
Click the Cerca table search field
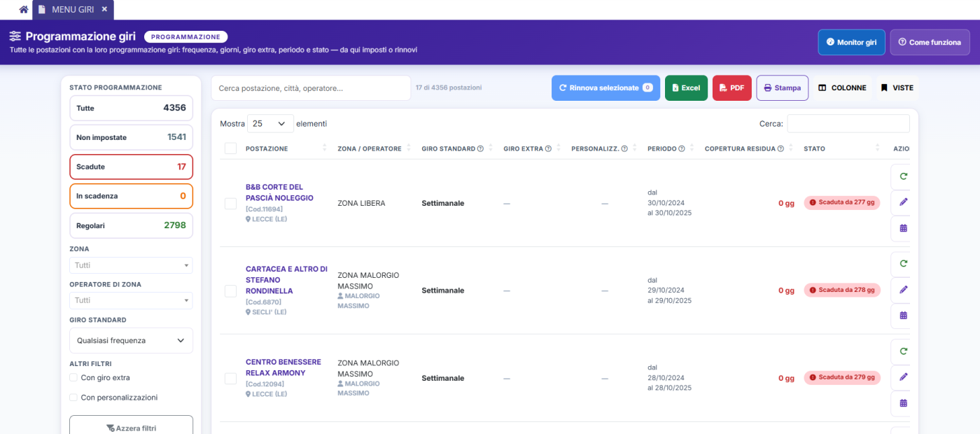click(x=848, y=123)
